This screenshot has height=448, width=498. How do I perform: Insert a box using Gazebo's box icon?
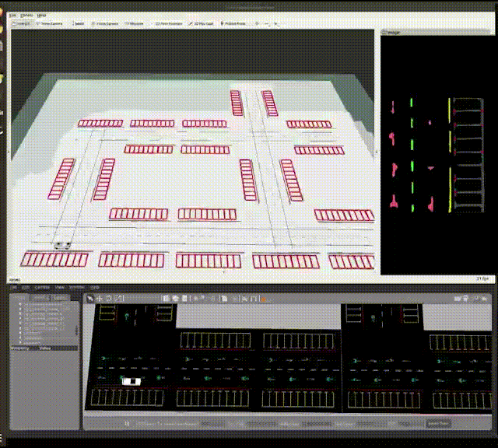(x=167, y=298)
